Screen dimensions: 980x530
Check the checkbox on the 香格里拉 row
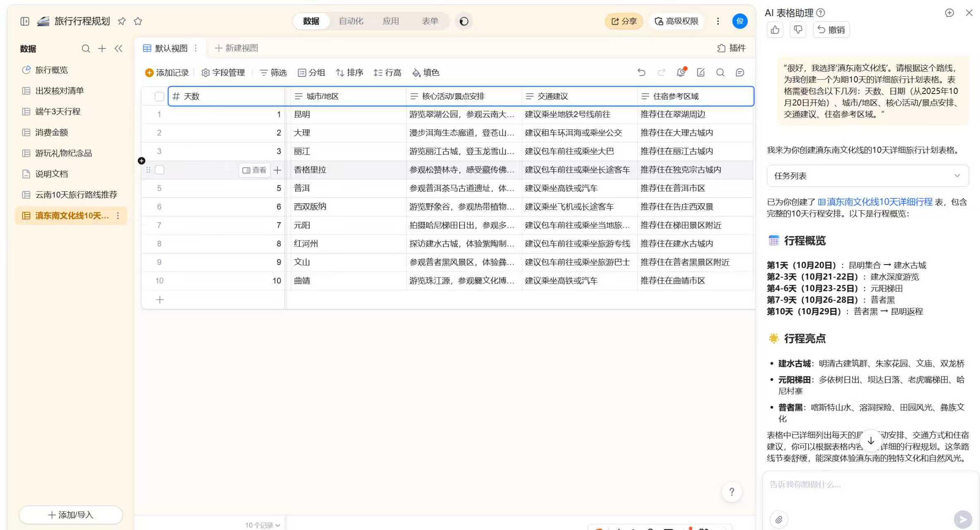point(159,170)
